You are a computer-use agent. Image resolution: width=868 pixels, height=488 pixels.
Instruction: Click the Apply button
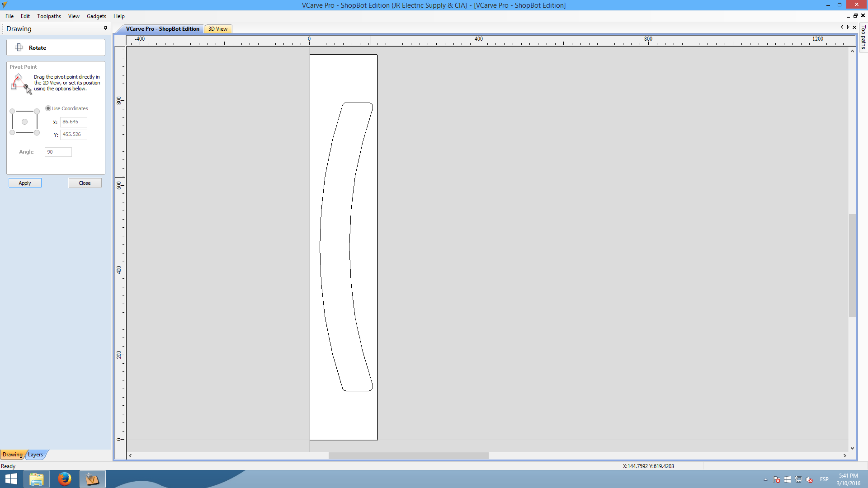point(25,183)
